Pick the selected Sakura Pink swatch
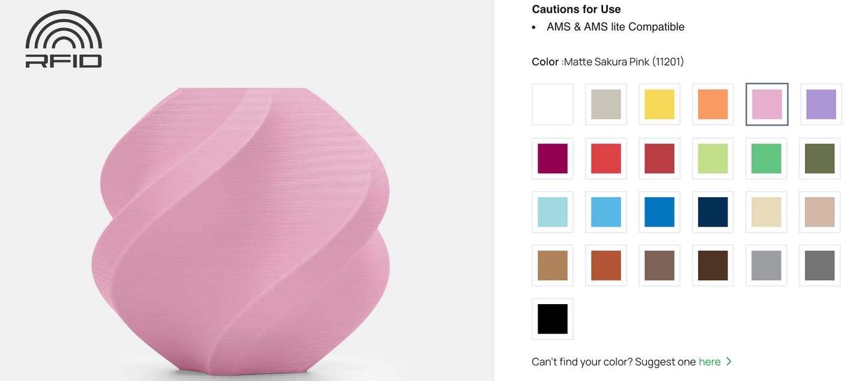 (767, 105)
